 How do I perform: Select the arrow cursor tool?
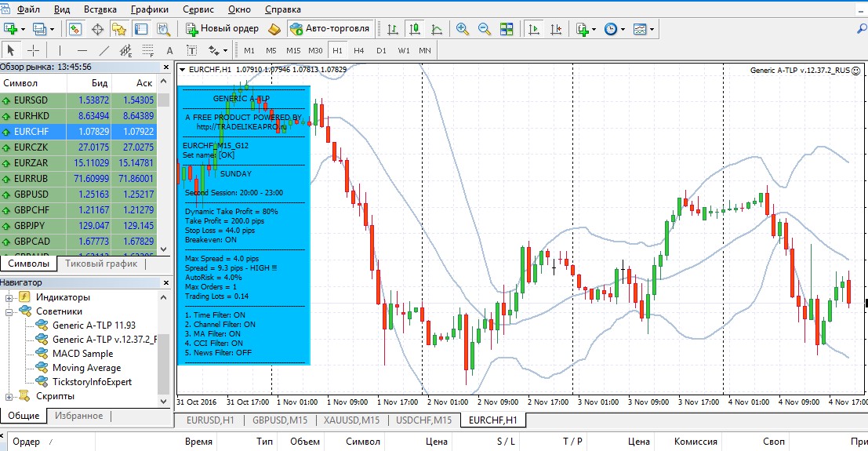tap(10, 50)
